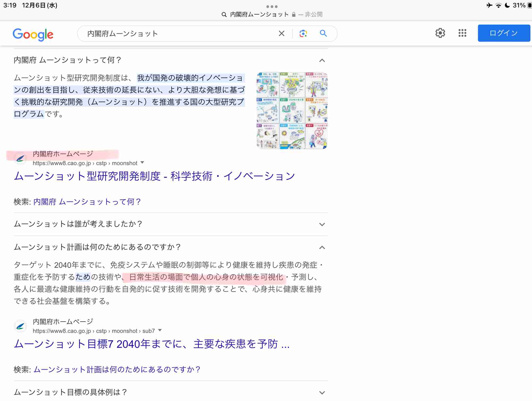Tap the Wi-Fi status icon
The height and width of the screenshot is (401, 532).
[x=498, y=5]
